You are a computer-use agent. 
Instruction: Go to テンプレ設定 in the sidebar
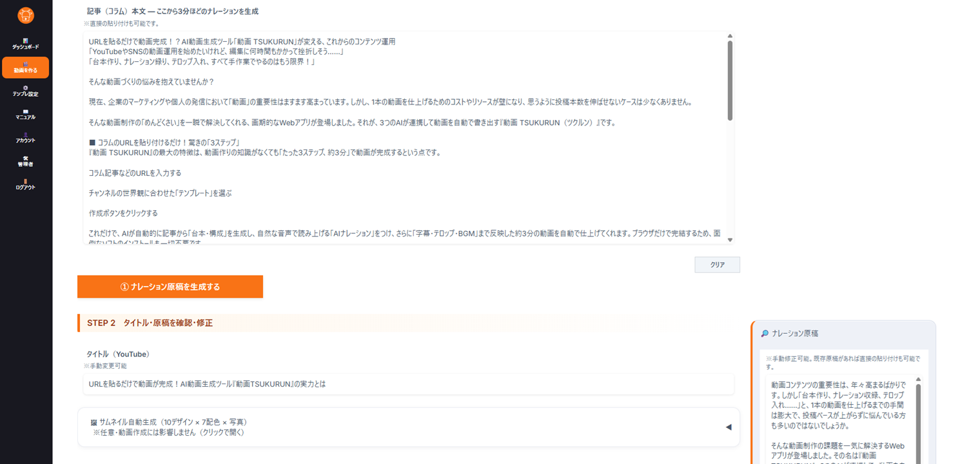(26, 91)
